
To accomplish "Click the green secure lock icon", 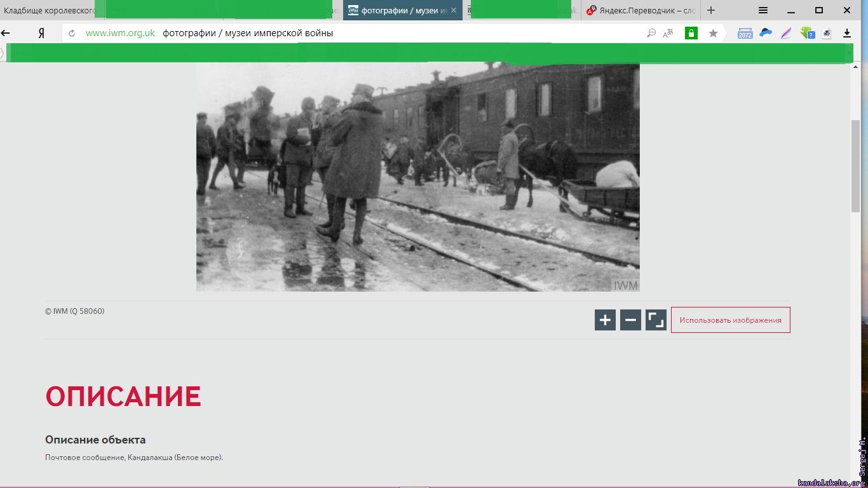I will [x=691, y=33].
